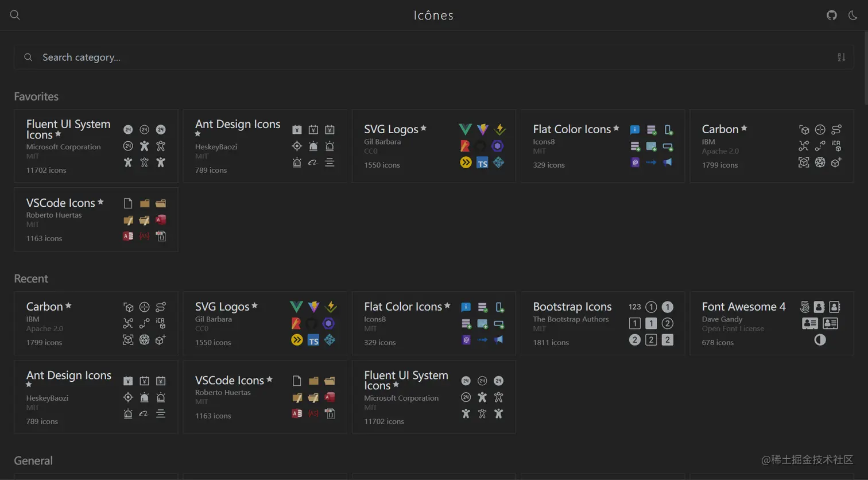Open Flat Color Icons card in Recent
Viewport: 868px width, 480px height.
[x=433, y=323]
